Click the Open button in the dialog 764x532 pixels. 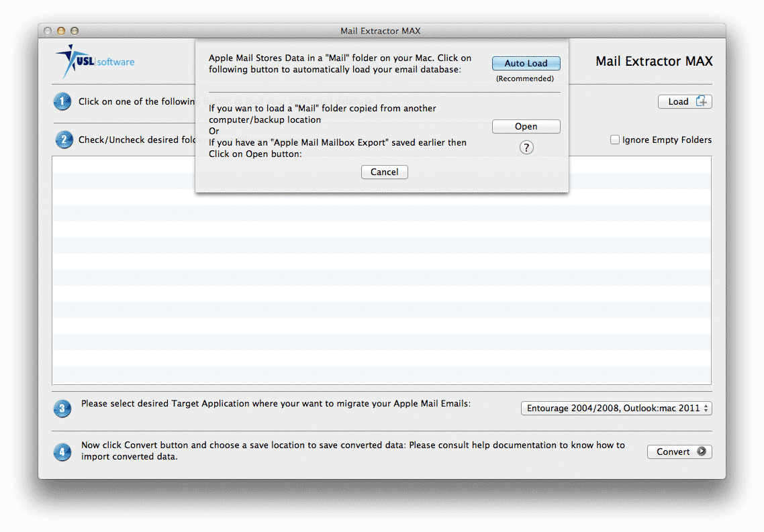pos(526,127)
